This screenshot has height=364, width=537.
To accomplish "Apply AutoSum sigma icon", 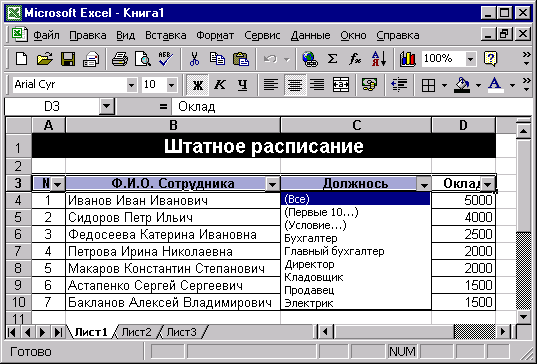I will tap(332, 59).
